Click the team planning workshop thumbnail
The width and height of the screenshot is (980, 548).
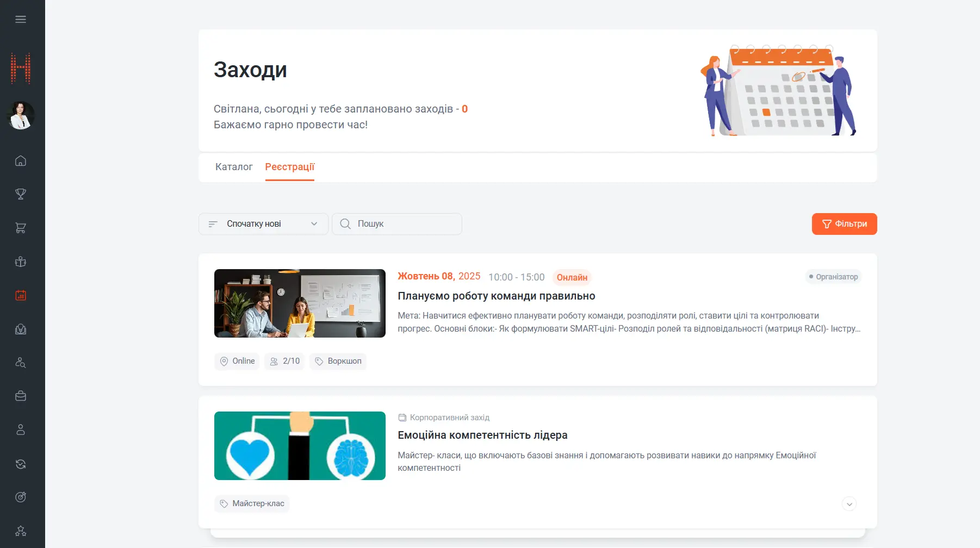300,303
